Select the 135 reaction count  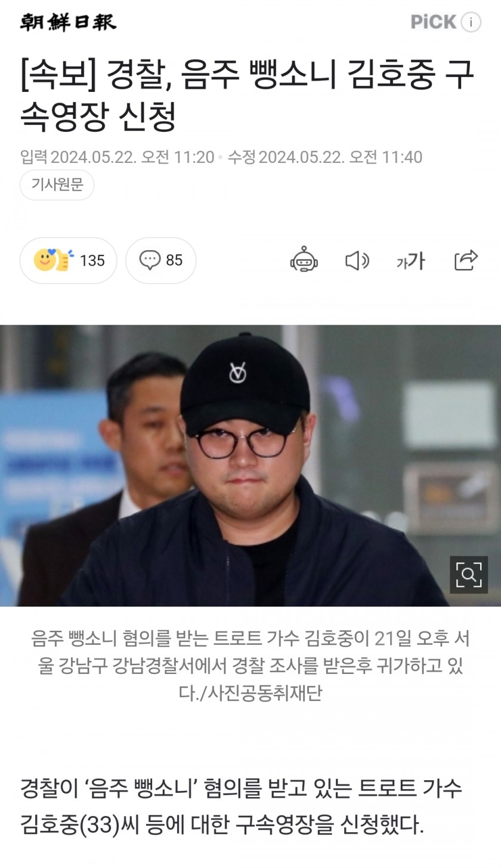tap(92, 261)
